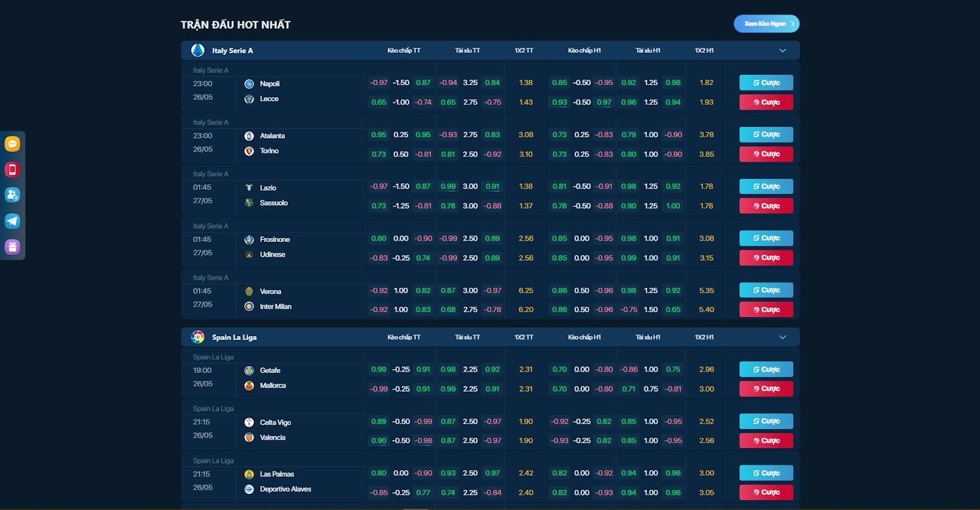
Task: Open the Napoli team name
Action: click(269, 84)
